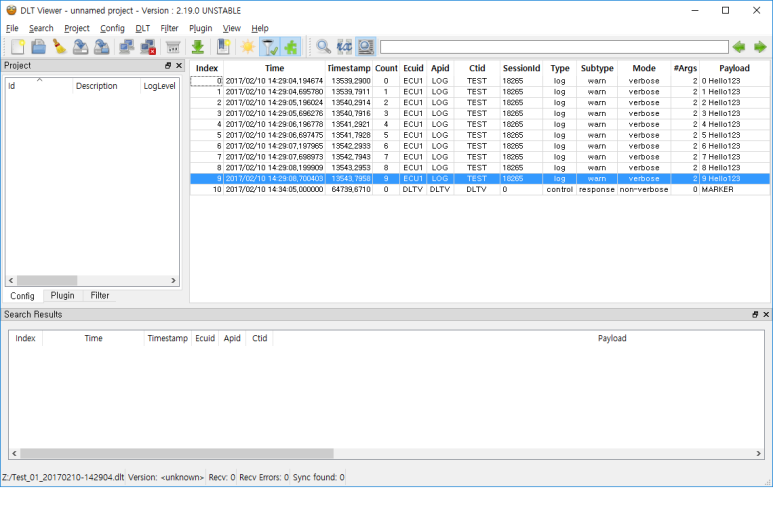The width and height of the screenshot is (773, 521).
Task: Open the Filter menu
Action: pos(169,28)
